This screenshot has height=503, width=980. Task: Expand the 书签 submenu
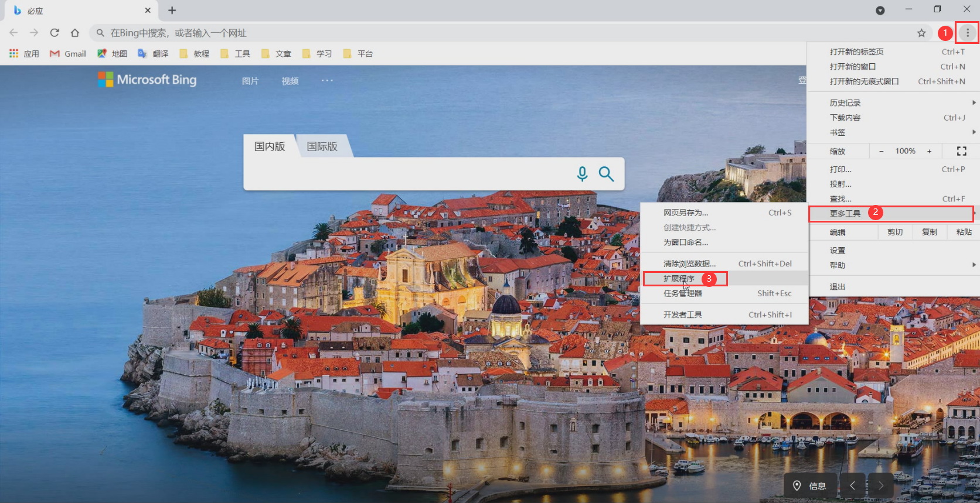pos(892,132)
